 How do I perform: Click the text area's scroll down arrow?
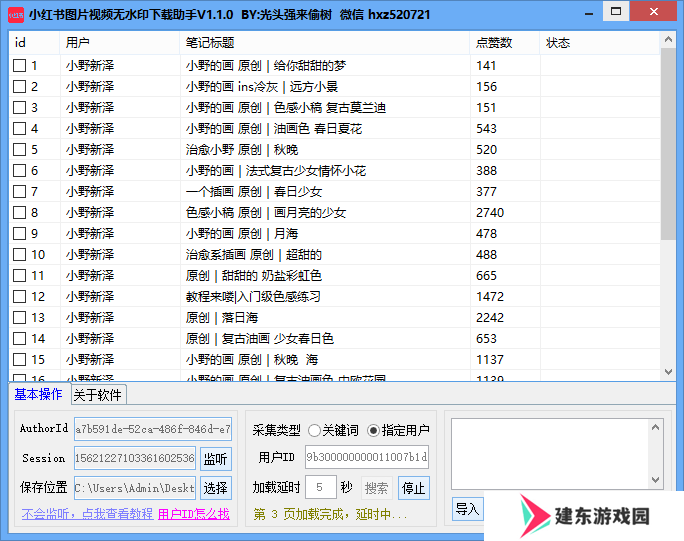coord(655,480)
